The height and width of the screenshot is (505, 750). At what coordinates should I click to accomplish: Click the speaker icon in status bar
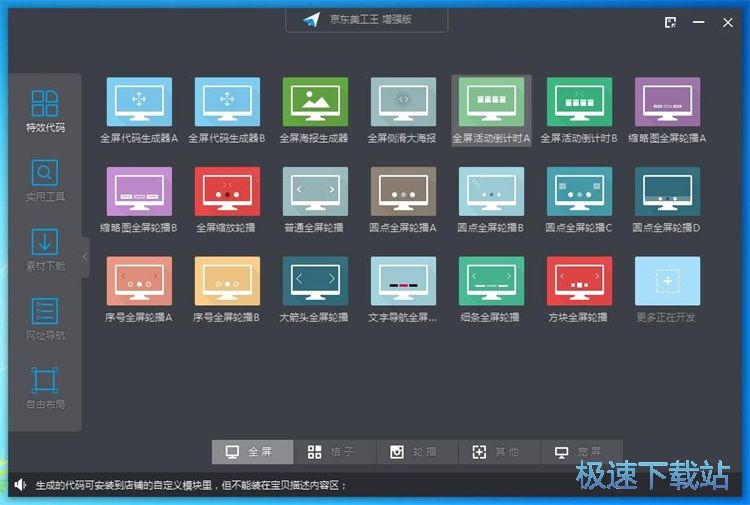click(20, 485)
